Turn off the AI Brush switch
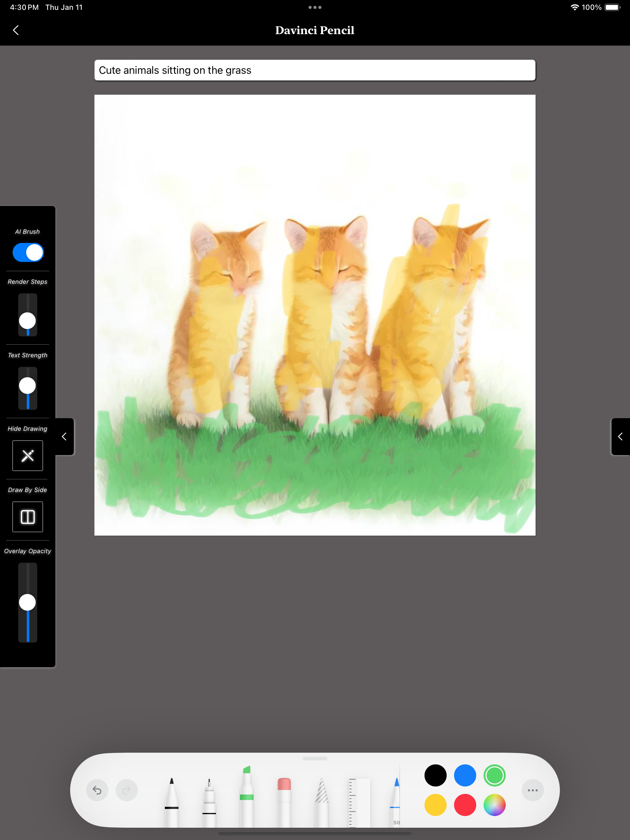 point(28,252)
